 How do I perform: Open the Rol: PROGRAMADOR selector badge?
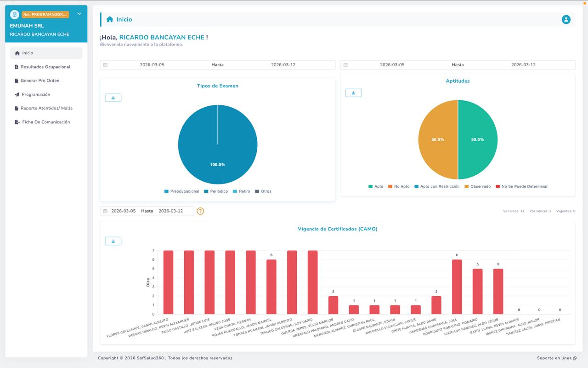pyautogui.click(x=45, y=15)
